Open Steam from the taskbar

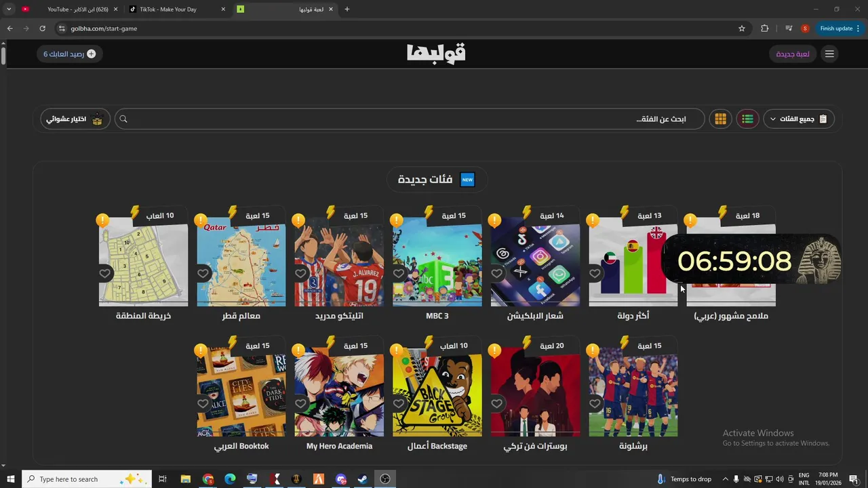363,479
